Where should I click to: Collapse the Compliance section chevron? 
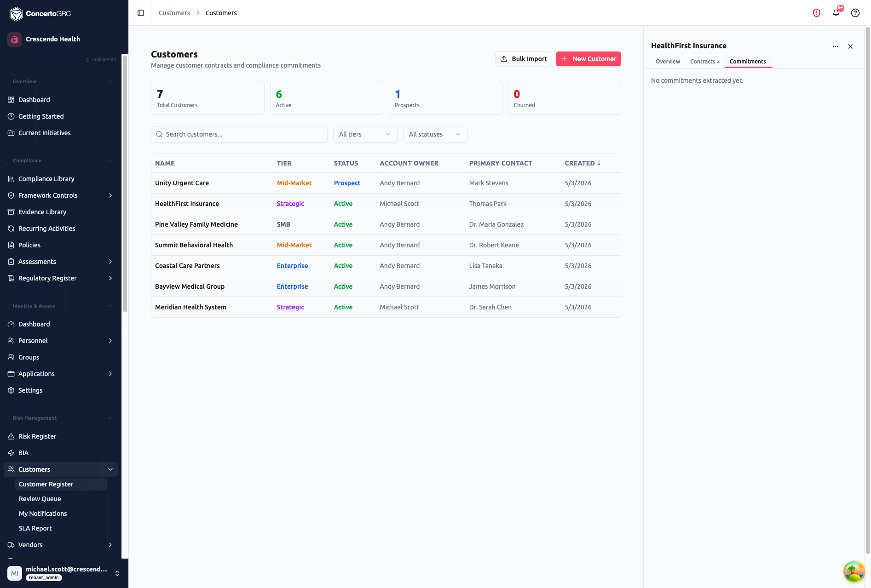tap(110, 160)
